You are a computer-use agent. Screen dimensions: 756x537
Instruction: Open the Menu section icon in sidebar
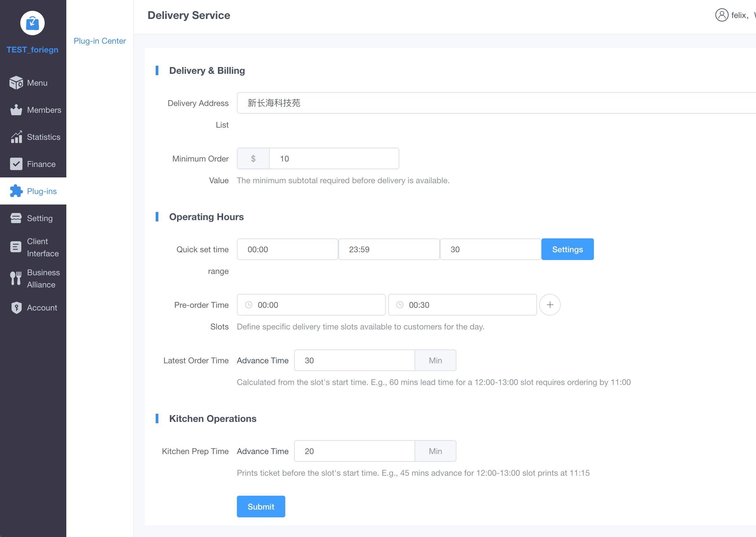[16, 83]
